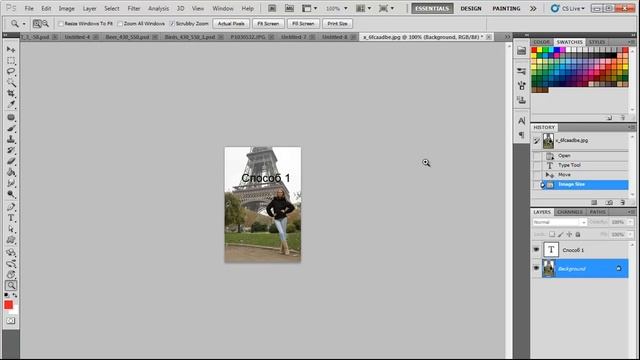Toggle Quick Mask mode icon
Viewport: 640px width, 360px height.
(11, 321)
